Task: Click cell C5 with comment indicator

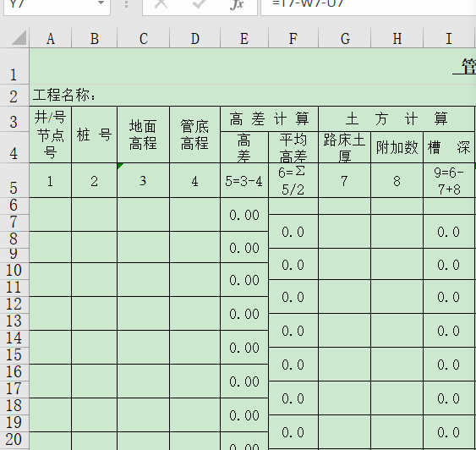Action: pyautogui.click(x=143, y=180)
